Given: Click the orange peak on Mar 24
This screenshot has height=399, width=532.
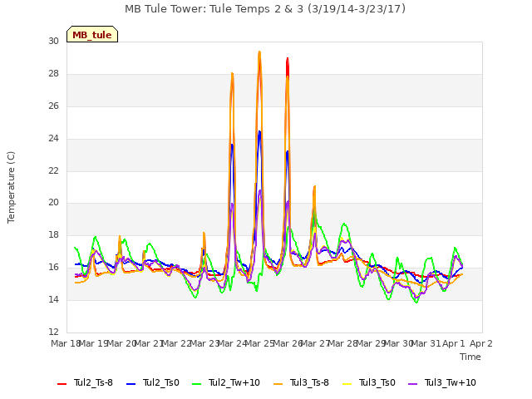Looking at the screenshot, I should tap(232, 74).
